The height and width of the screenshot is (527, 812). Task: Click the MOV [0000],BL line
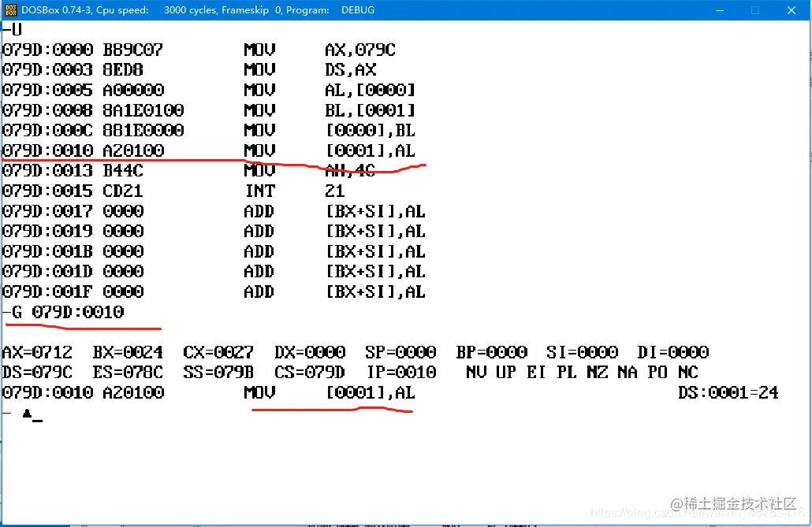209,130
